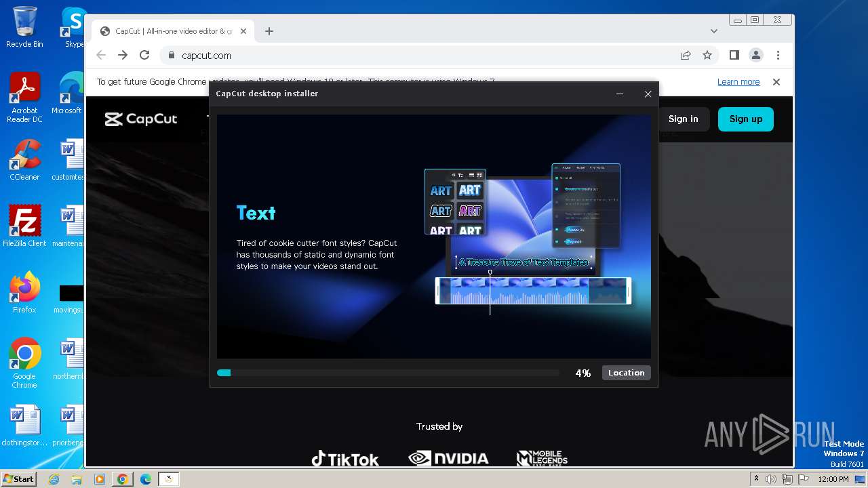Open Google Chrome desktop shortcut
The image size is (868, 488).
(x=24, y=363)
